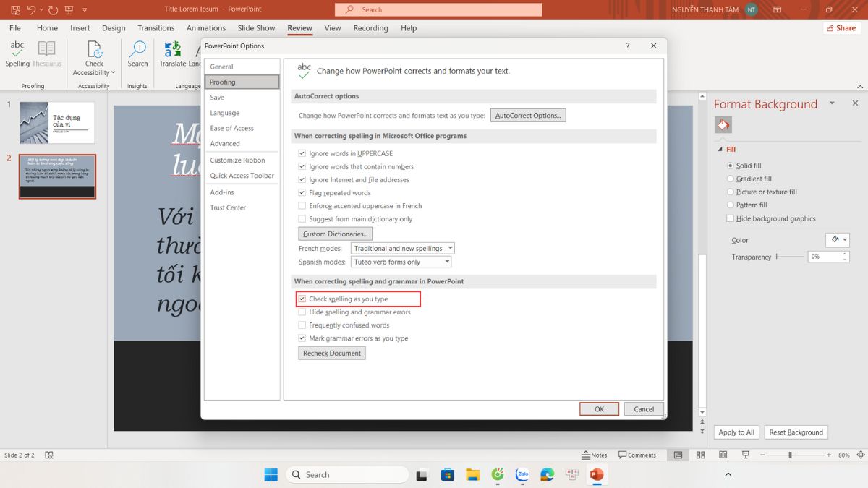Screen dimensions: 868x488
Task: Toggle Mark grammar errors as you type
Action: (x=302, y=338)
